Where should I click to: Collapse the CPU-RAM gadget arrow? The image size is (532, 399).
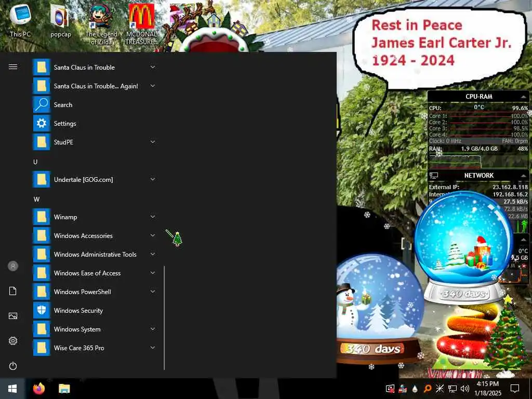(x=523, y=97)
